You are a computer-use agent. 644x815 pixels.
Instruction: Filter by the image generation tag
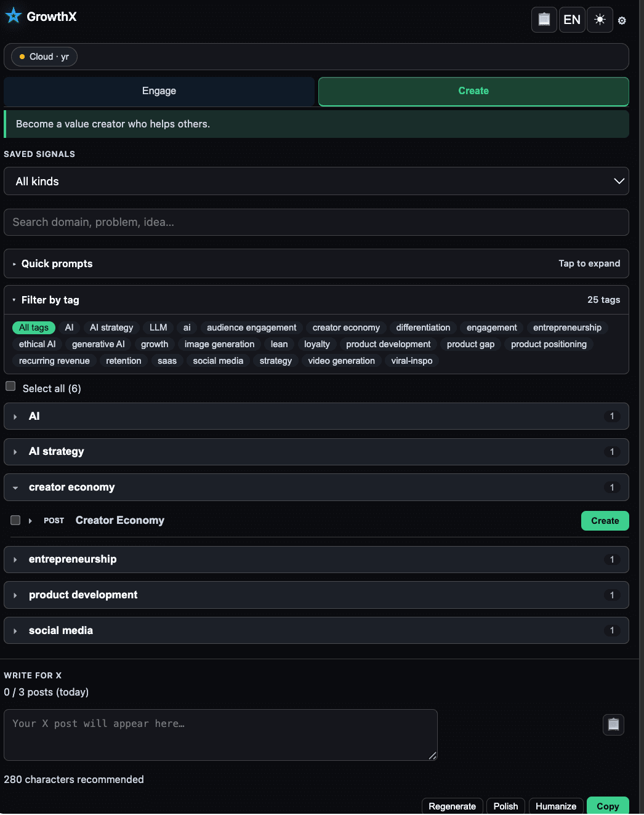click(x=219, y=344)
